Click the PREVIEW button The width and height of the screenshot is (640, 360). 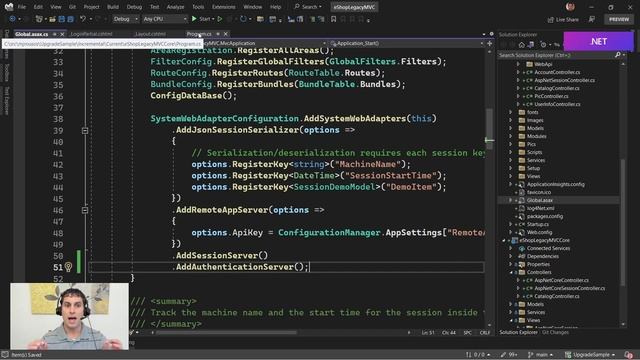(619, 19)
